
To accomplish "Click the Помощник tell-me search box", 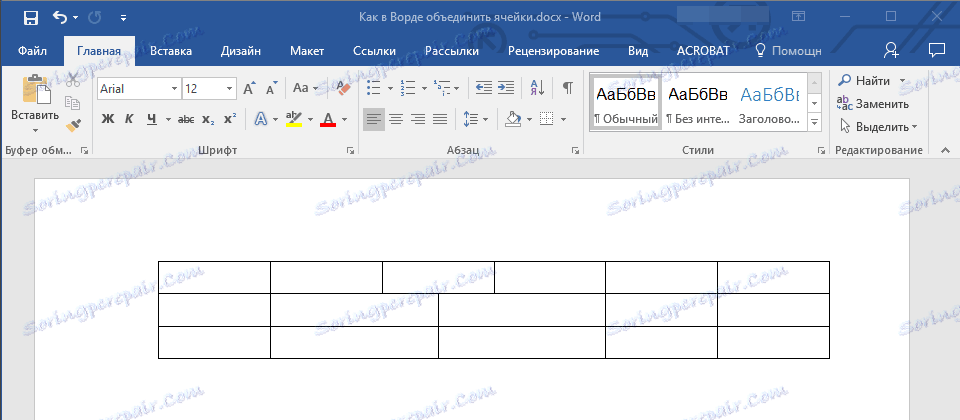I will tap(788, 51).
